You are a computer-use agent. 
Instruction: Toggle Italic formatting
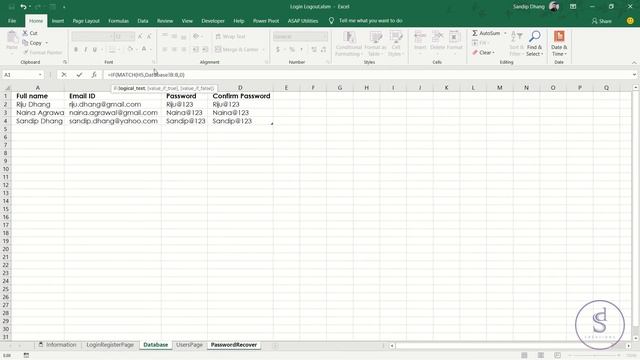point(85,49)
